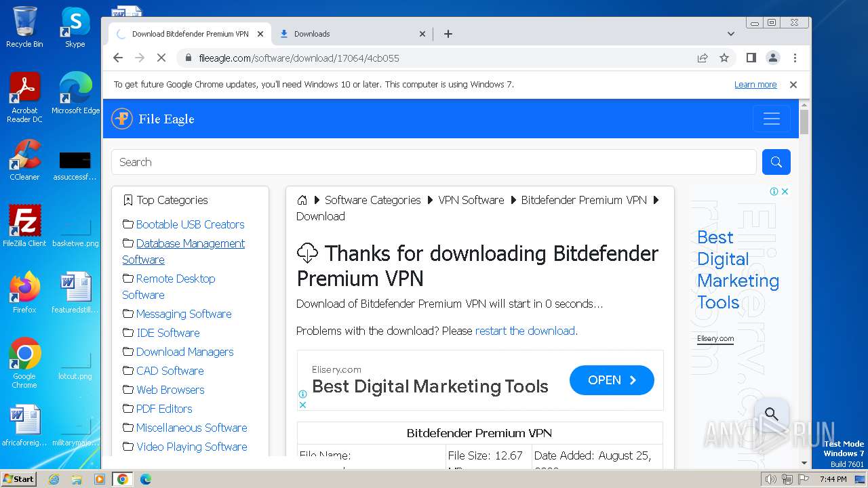Dismiss the Chrome update notification bar
868x488 pixels.
(x=793, y=85)
